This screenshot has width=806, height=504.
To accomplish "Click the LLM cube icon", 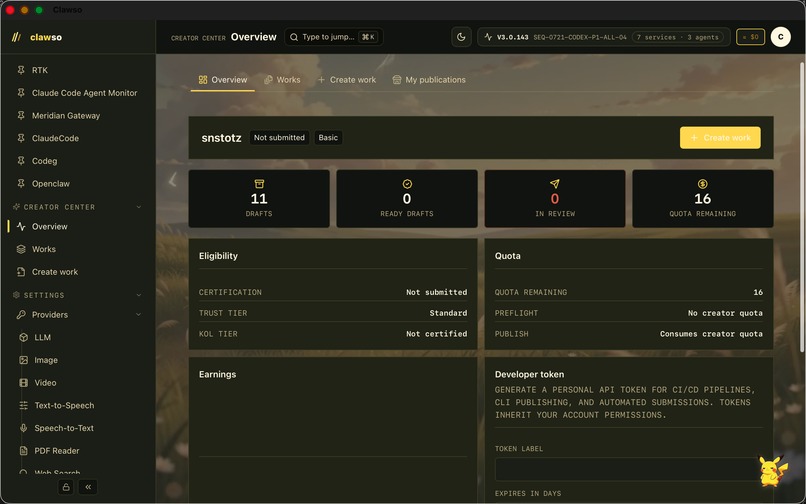I will pyautogui.click(x=23, y=337).
